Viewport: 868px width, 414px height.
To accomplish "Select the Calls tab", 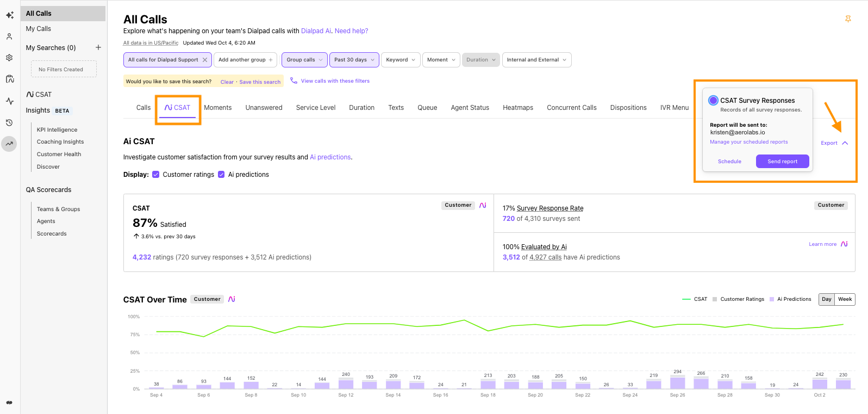I will click(143, 108).
